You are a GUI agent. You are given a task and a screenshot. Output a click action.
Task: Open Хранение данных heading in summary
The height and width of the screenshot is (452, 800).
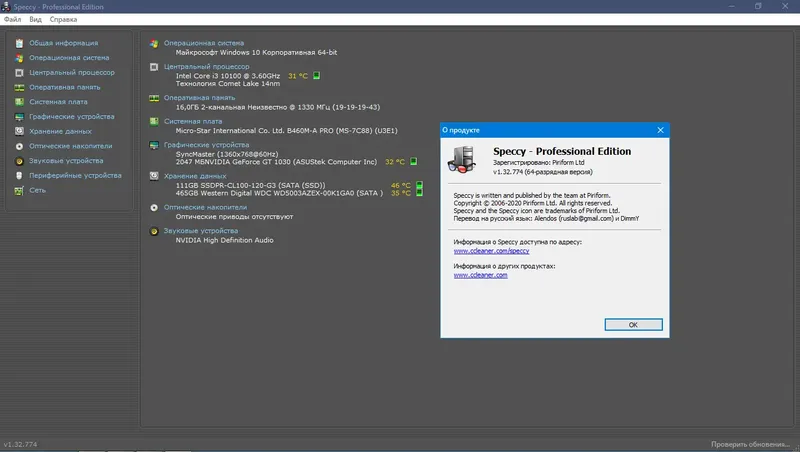click(195, 176)
